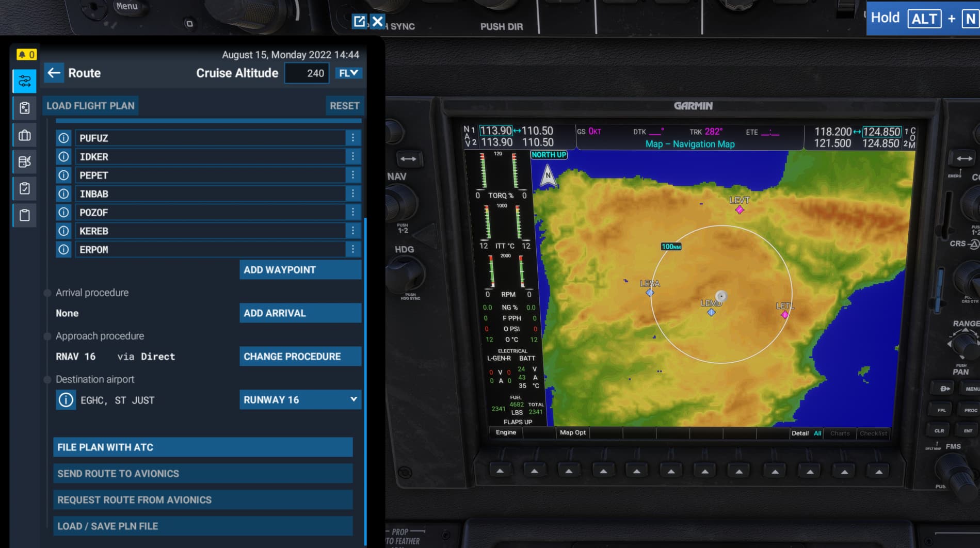Screen dimensions: 980x548
Task: Click the ADD WAYPOINT button
Action: click(x=300, y=270)
